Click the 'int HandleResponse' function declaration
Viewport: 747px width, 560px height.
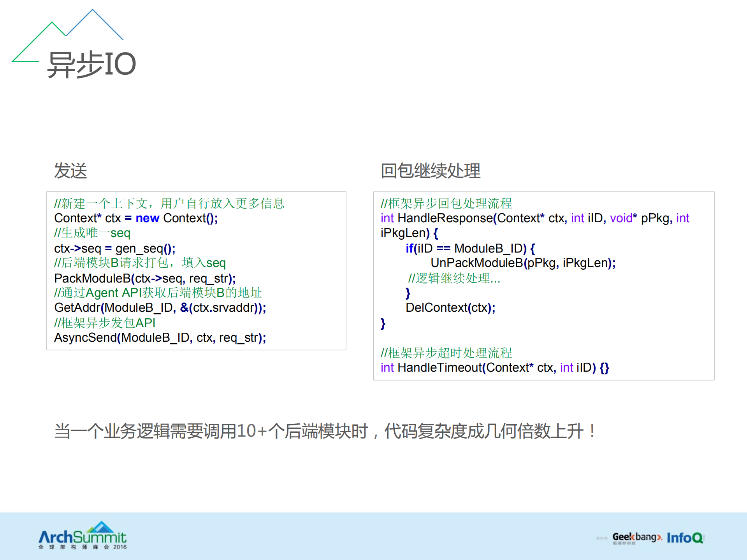click(x=534, y=218)
